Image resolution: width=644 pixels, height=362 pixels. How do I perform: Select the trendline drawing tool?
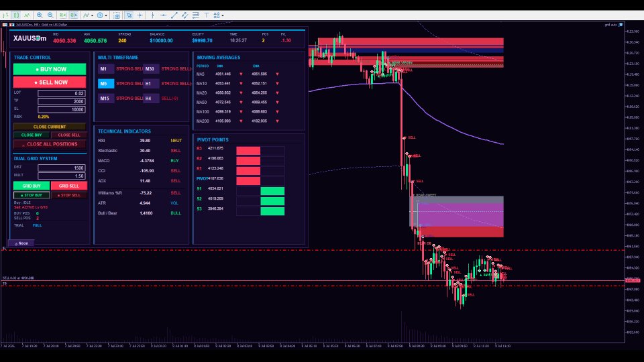pos(174,15)
